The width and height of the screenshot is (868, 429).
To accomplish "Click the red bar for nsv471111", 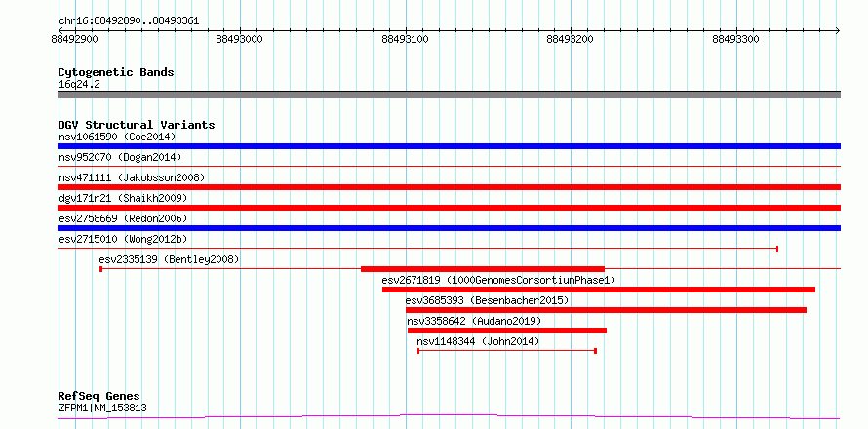I will click(449, 187).
